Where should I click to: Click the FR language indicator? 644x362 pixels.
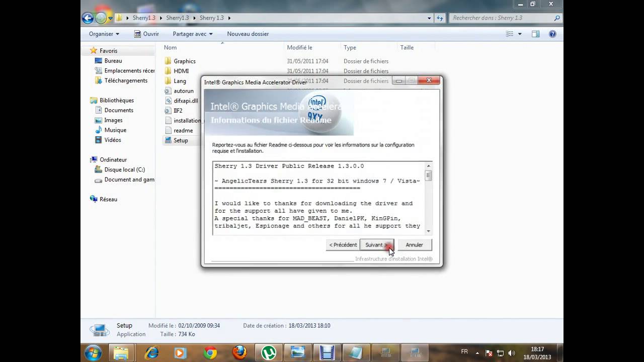[x=464, y=351]
